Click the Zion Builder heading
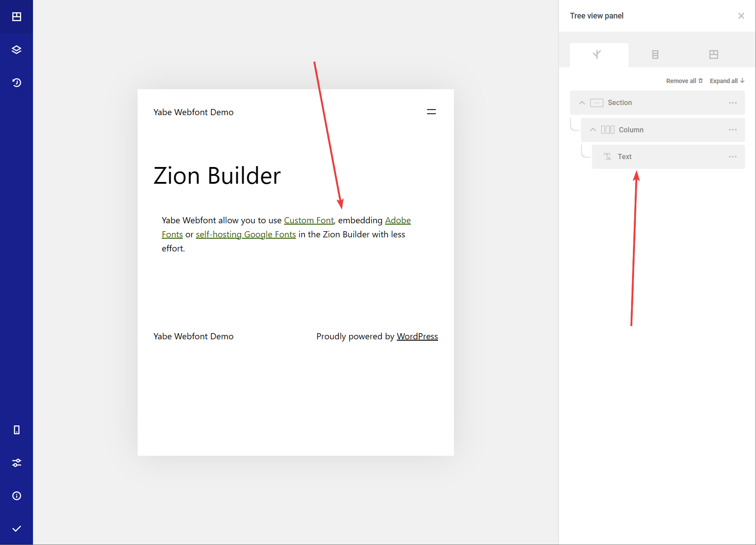 pyautogui.click(x=217, y=176)
